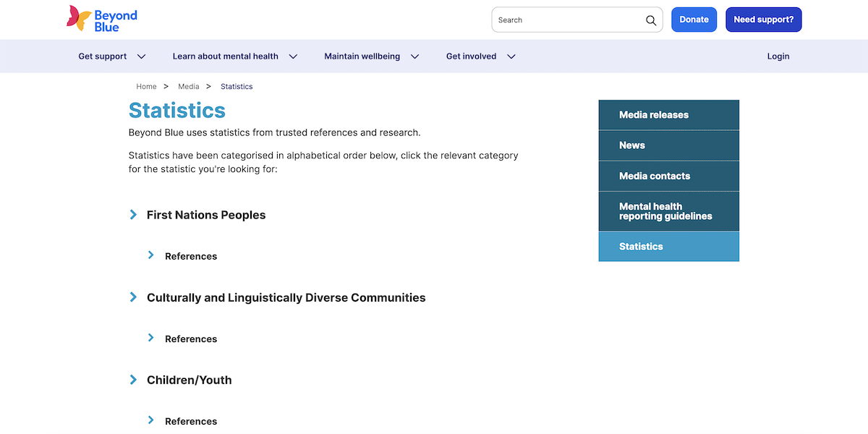The width and height of the screenshot is (868, 434).
Task: Click arrow icon next to Maintain wellbeing
Action: tap(414, 56)
